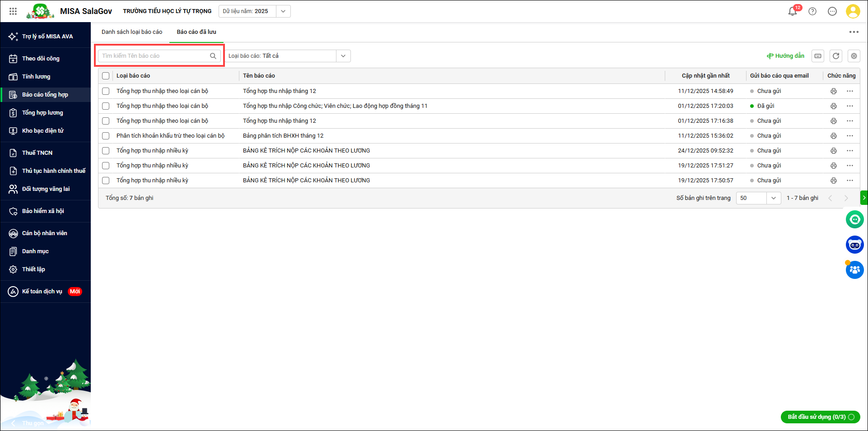
Task: Open Tính lương in the sidebar
Action: point(36,77)
